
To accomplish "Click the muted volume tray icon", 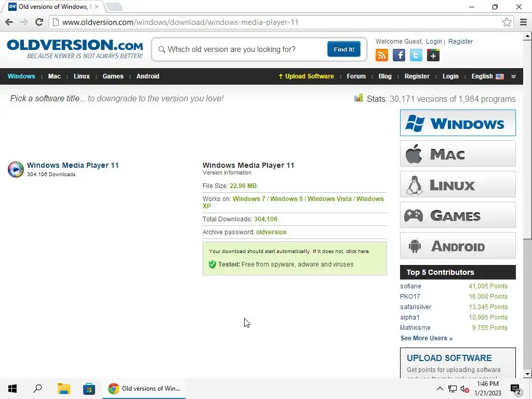I will pos(465,389).
